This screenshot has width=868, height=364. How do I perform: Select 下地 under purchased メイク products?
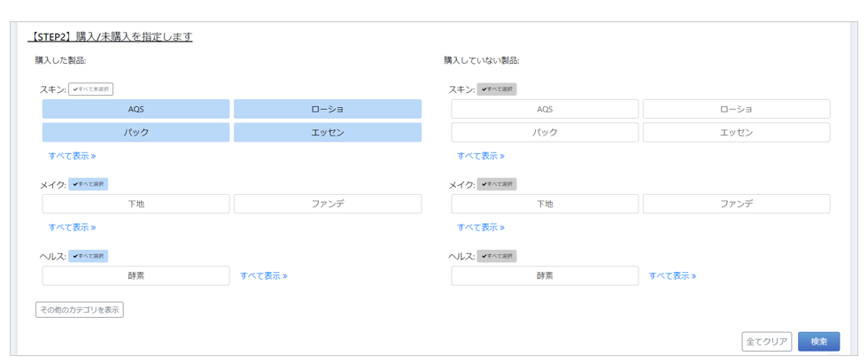136,204
